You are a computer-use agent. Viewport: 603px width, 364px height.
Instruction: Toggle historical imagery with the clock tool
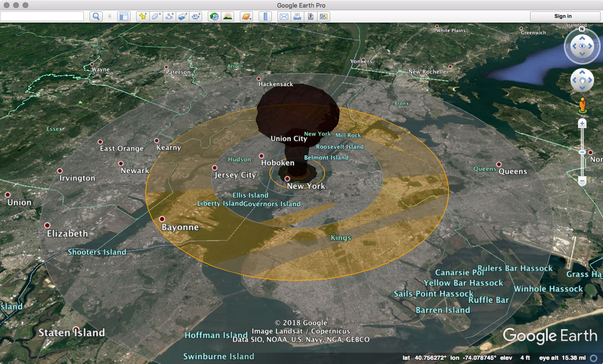pos(214,17)
